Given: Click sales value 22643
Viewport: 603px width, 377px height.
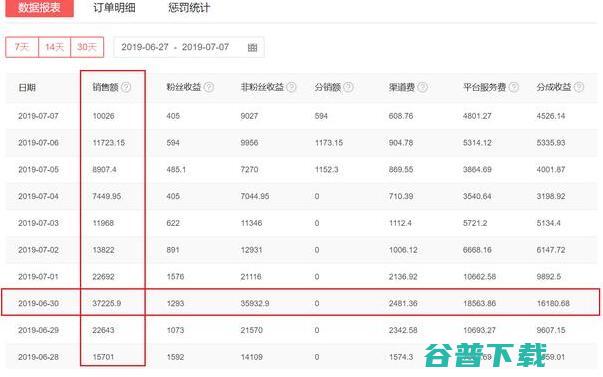Looking at the screenshot, I should pos(103,330).
